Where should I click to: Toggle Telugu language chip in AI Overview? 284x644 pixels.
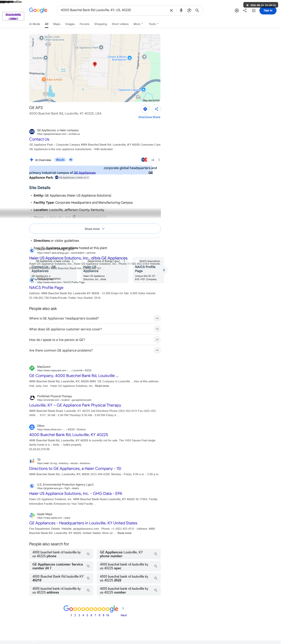(x=60, y=160)
